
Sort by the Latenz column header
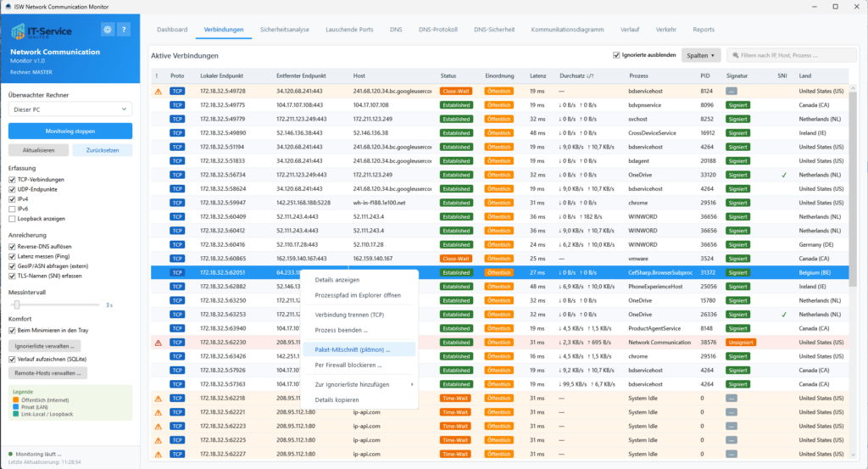[537, 75]
